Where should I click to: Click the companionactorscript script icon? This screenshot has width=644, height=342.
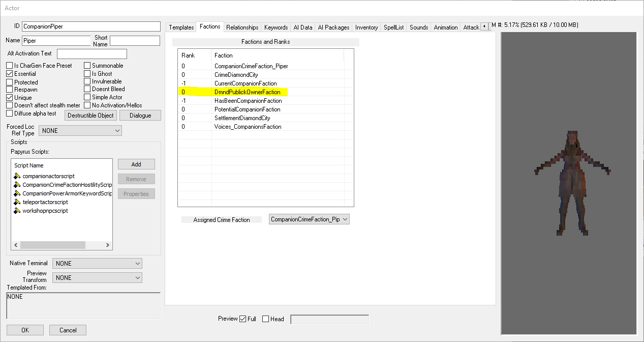[17, 176]
